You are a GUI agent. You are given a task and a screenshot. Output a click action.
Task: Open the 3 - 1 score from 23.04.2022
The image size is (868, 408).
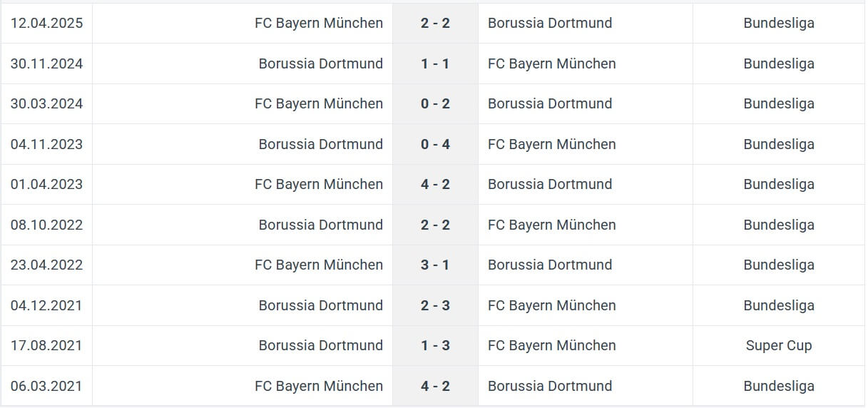(435, 265)
